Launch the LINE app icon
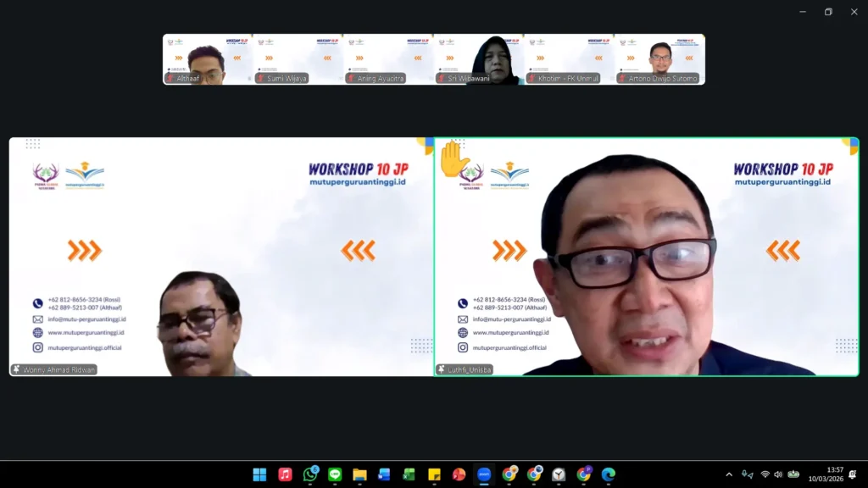Viewport: 868px width, 488px height. pyautogui.click(x=335, y=474)
